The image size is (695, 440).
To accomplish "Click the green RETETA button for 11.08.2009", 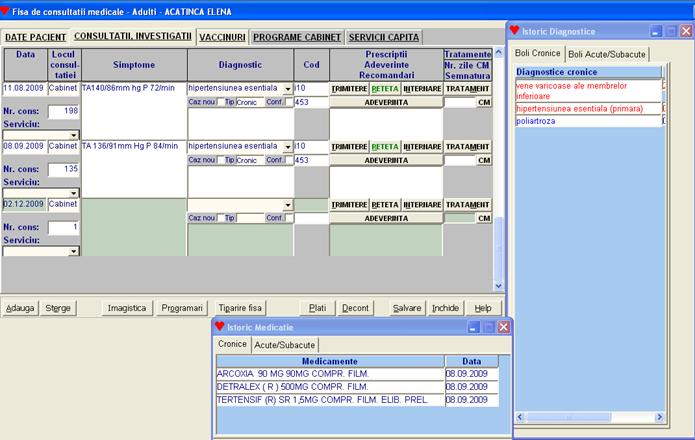I will [385, 89].
